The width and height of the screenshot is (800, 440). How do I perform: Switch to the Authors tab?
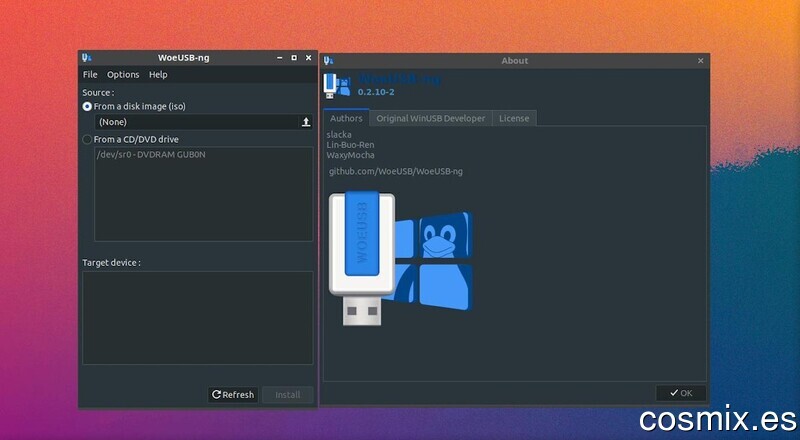click(x=346, y=118)
